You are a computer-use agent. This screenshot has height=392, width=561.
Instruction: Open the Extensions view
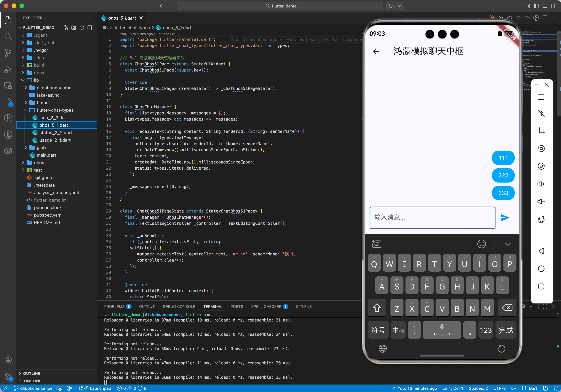8,102
